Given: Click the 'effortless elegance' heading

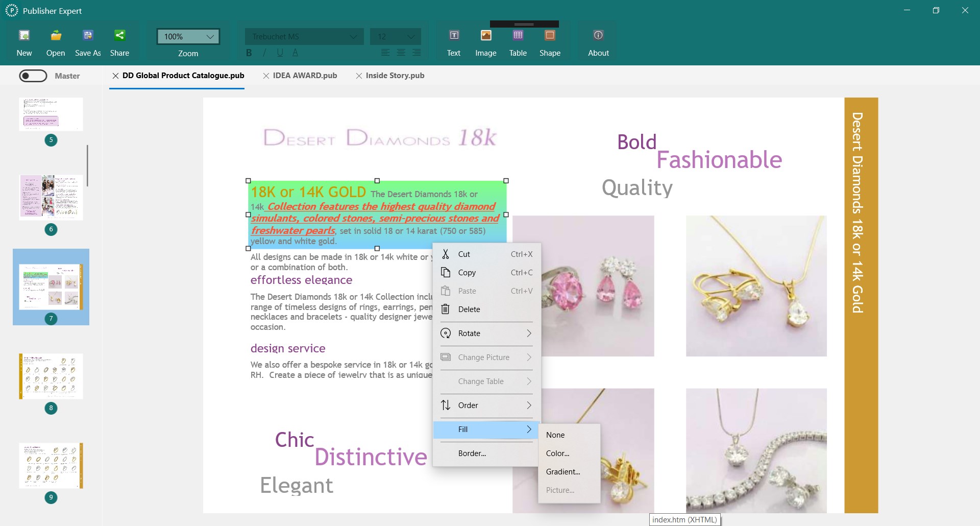Looking at the screenshot, I should (x=301, y=280).
